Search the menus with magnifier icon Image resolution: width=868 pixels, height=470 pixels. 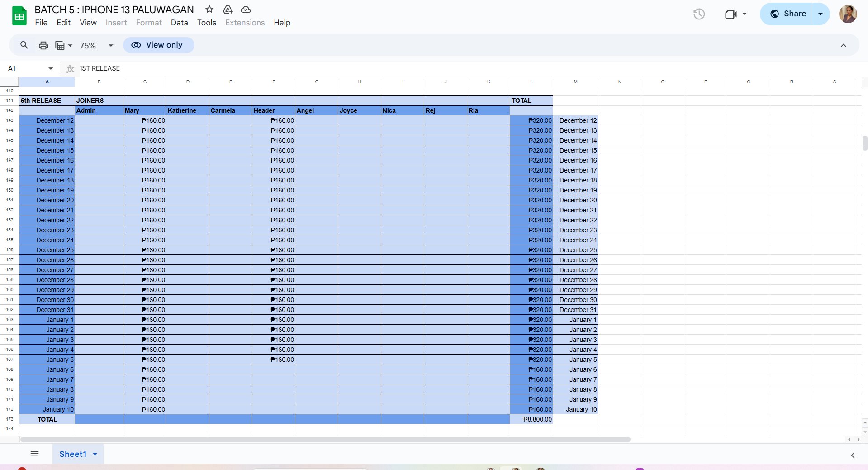(24, 45)
